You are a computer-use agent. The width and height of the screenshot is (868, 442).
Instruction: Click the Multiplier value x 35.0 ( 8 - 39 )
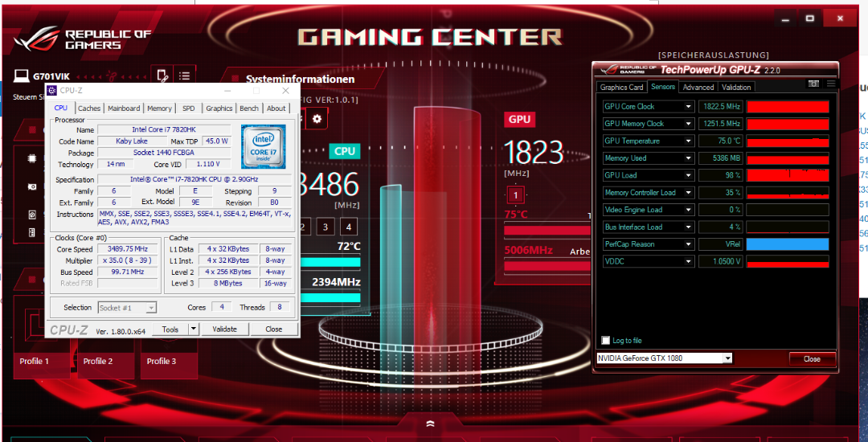tap(126, 260)
